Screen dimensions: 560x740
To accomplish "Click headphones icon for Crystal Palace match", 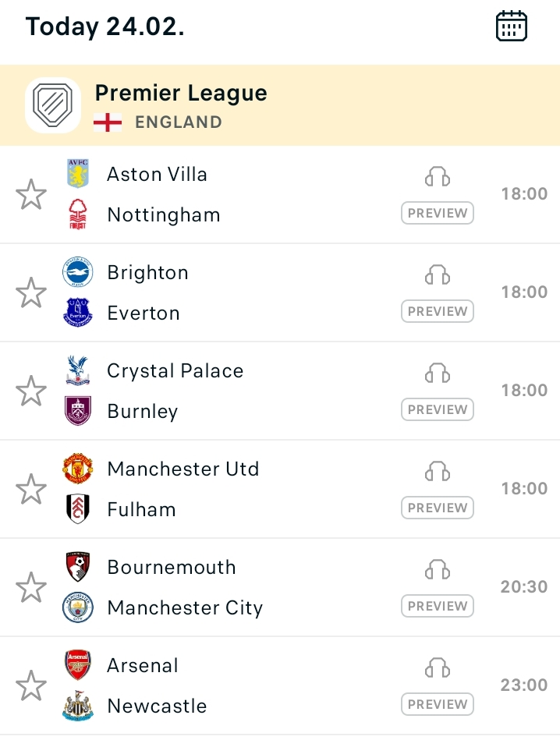I will [438, 374].
